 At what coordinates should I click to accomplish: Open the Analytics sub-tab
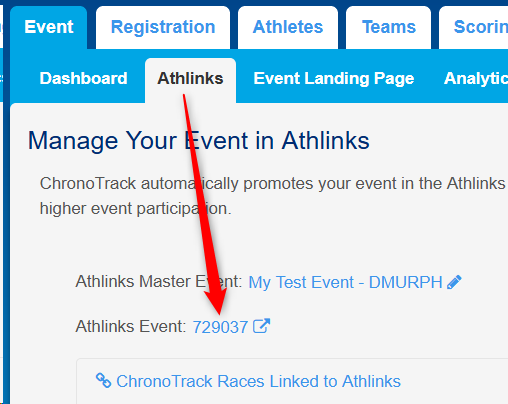tap(476, 79)
